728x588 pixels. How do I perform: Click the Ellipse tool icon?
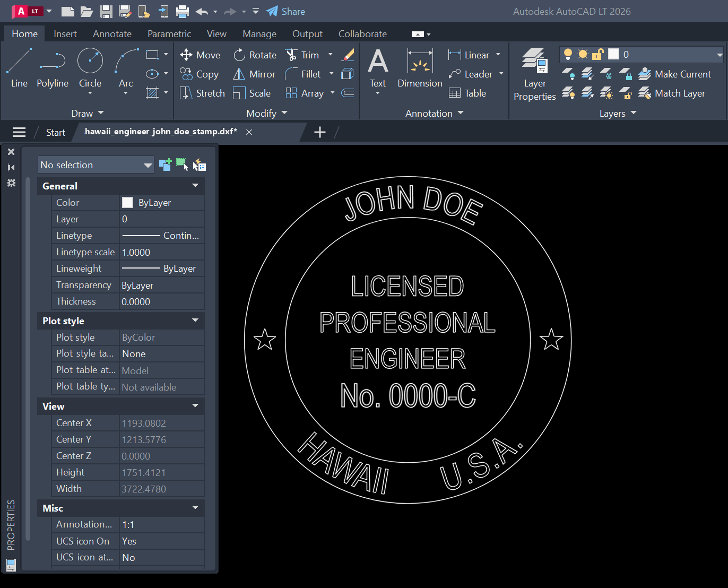[152, 74]
